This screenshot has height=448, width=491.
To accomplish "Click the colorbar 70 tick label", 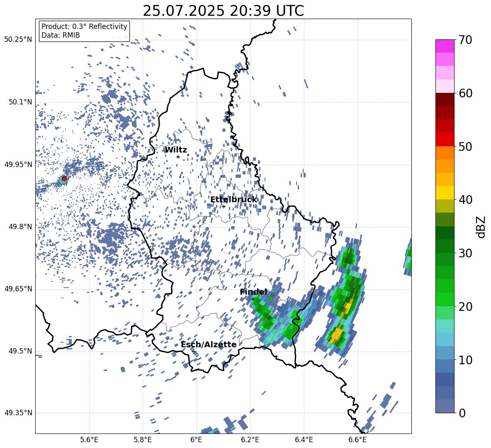I will (465, 40).
